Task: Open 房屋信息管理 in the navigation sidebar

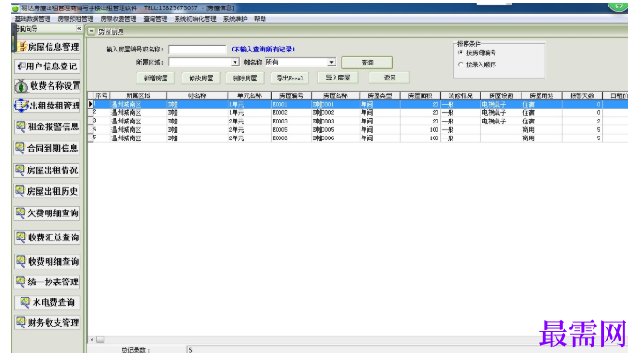Action: 48,47
